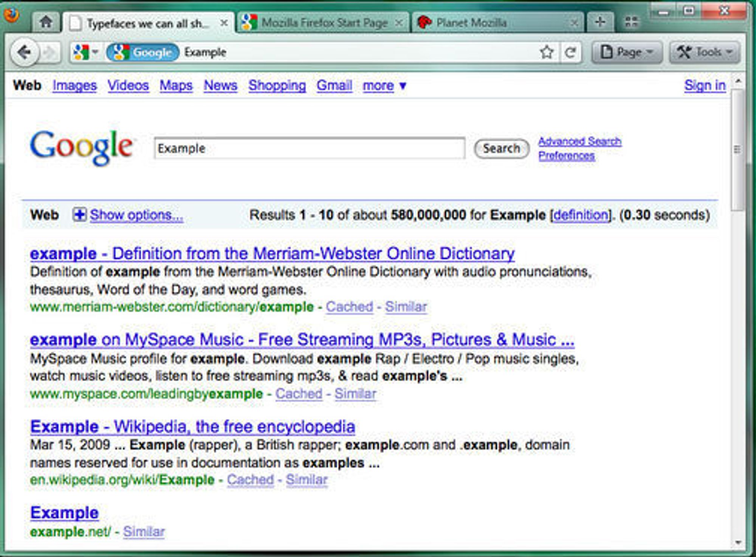Click the vertical scrollbar thumb
756x557 pixels.
click(737, 149)
